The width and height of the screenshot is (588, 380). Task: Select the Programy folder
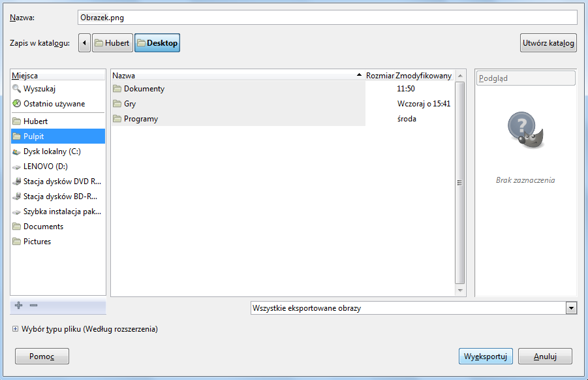[x=140, y=119]
